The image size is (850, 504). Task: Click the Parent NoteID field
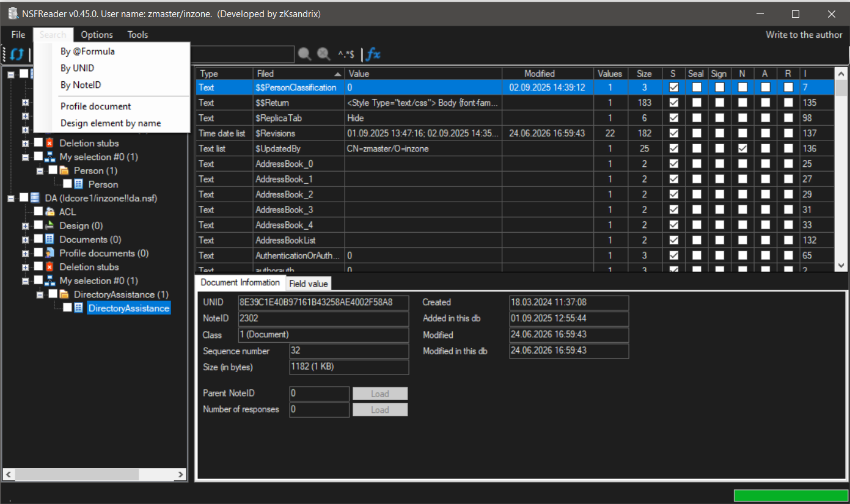pyautogui.click(x=320, y=393)
